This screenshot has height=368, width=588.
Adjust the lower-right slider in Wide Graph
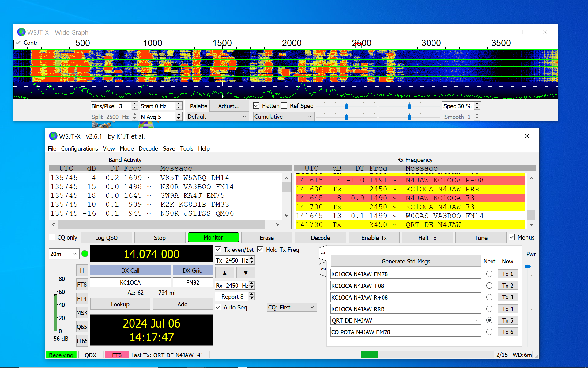(409, 117)
